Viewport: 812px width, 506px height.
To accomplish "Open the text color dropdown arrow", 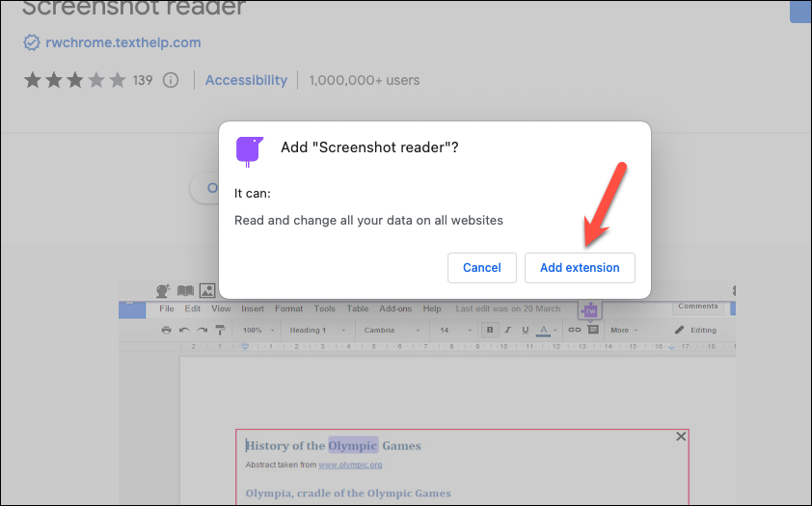I will click(x=555, y=330).
